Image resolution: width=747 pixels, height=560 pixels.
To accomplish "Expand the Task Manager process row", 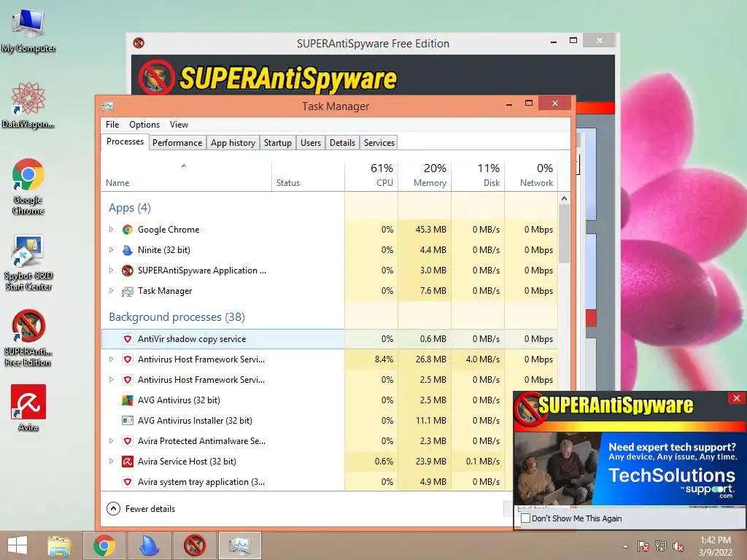I will click(111, 291).
